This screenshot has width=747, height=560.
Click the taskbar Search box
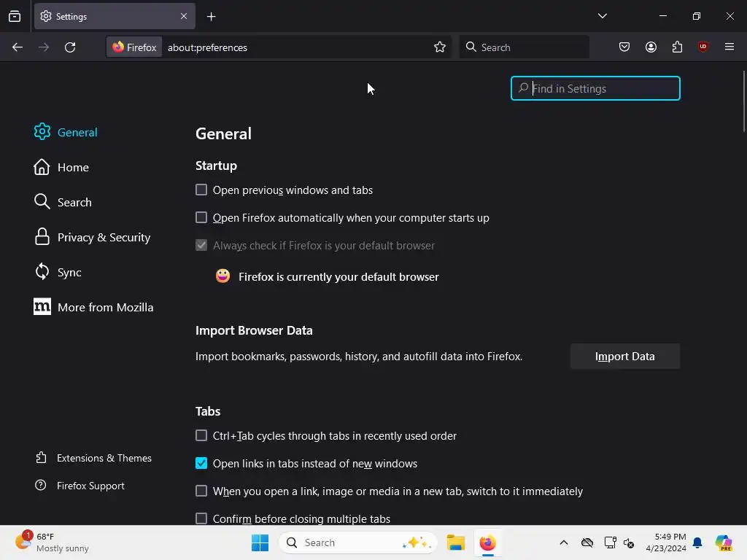tap(357, 542)
